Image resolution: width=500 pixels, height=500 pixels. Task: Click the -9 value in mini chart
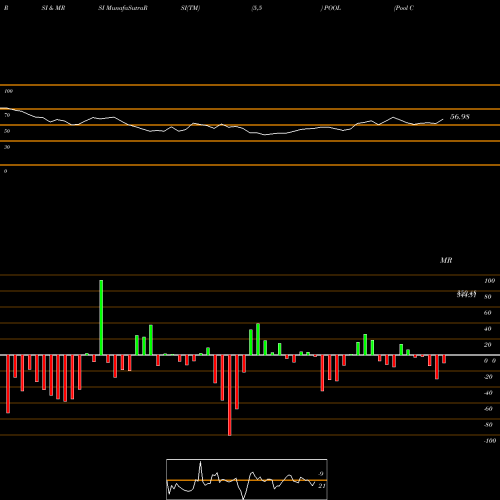click(320, 474)
